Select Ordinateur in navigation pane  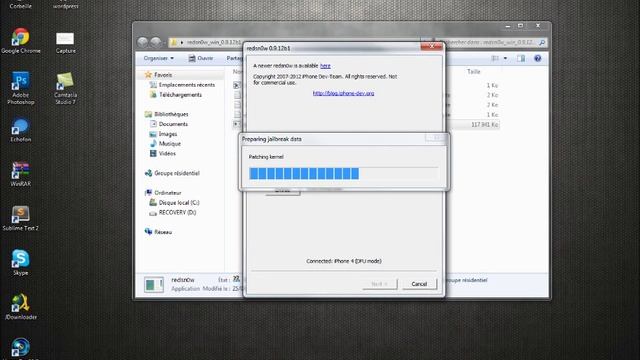click(x=163, y=193)
